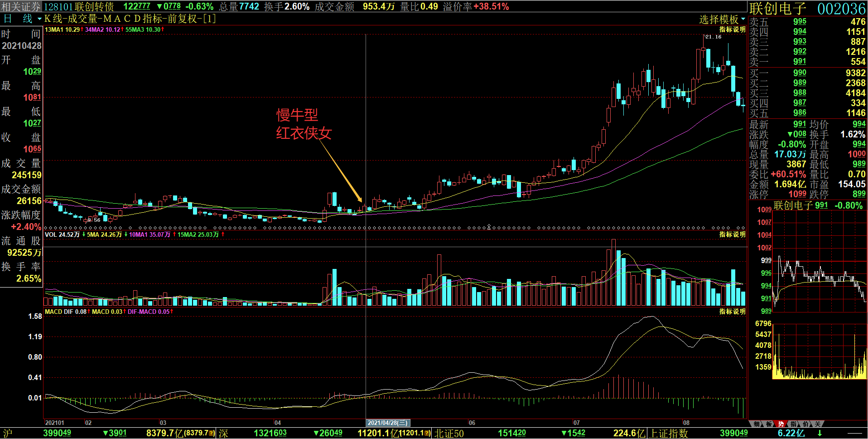This screenshot has width=868, height=439.
Task: Click the 上证指数 status entry
Action: 669,433
